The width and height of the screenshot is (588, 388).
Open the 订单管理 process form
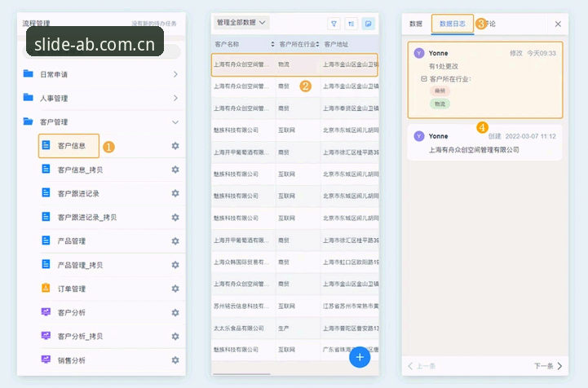point(71,289)
